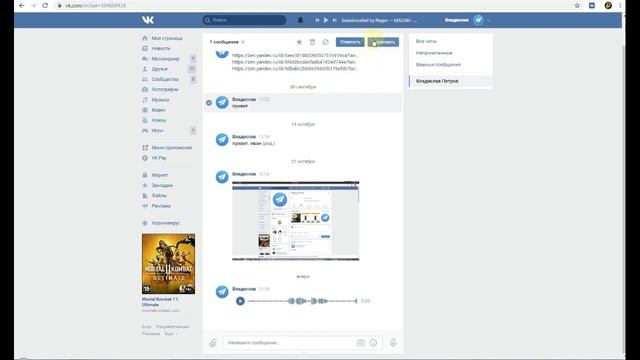The height and width of the screenshot is (360, 640).
Task: Open Сообщества in the sidebar
Action: (x=165, y=79)
